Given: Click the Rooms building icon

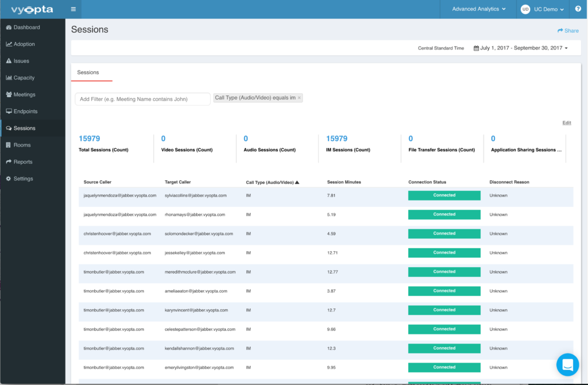Looking at the screenshot, I should click(x=9, y=145).
